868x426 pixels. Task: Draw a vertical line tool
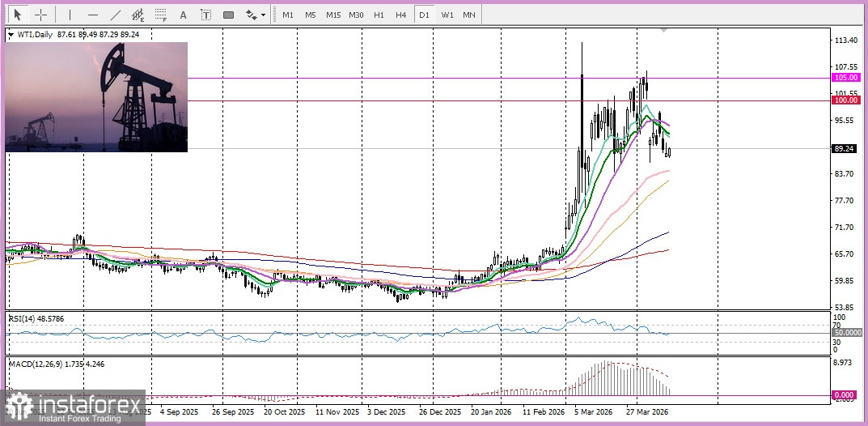[70, 15]
